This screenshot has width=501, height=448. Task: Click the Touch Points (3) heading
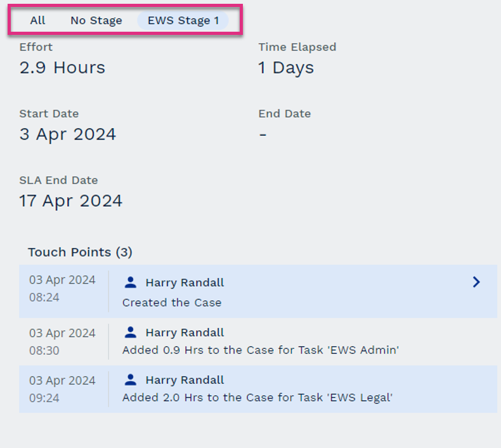coord(80,252)
